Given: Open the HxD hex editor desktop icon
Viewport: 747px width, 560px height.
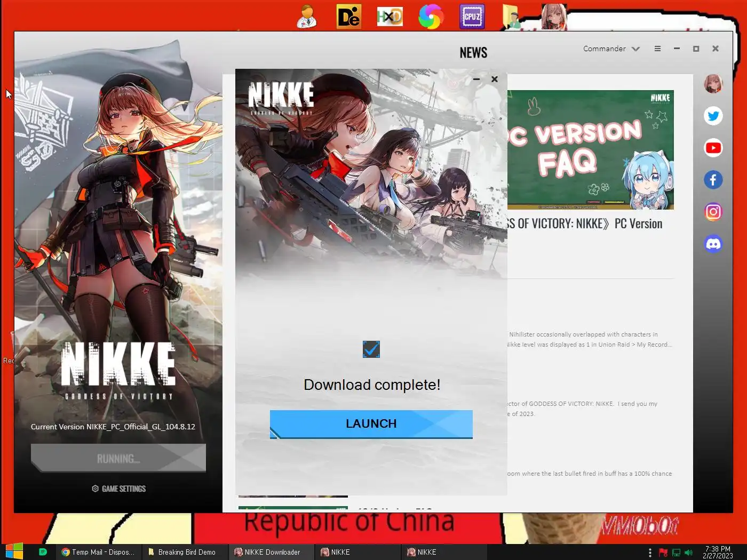Looking at the screenshot, I should click(390, 17).
